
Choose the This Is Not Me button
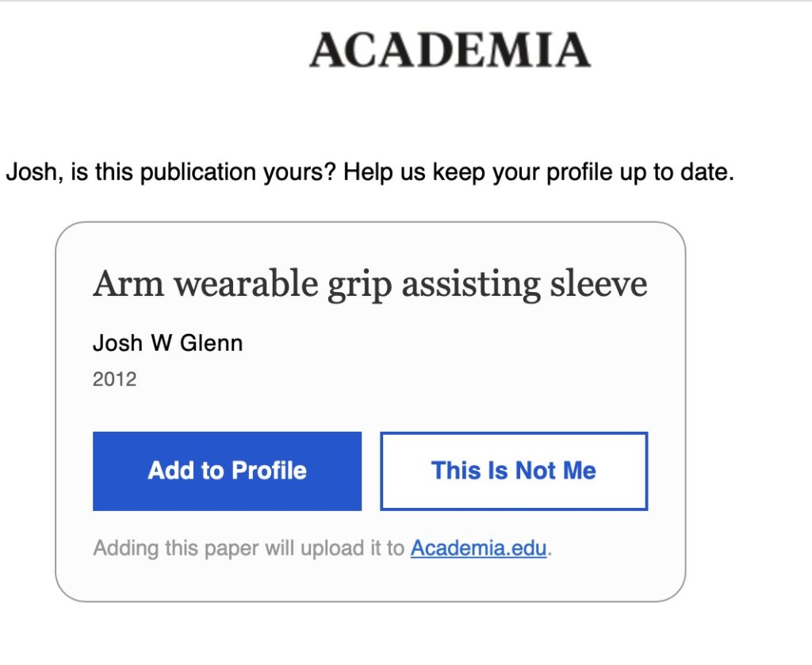514,471
